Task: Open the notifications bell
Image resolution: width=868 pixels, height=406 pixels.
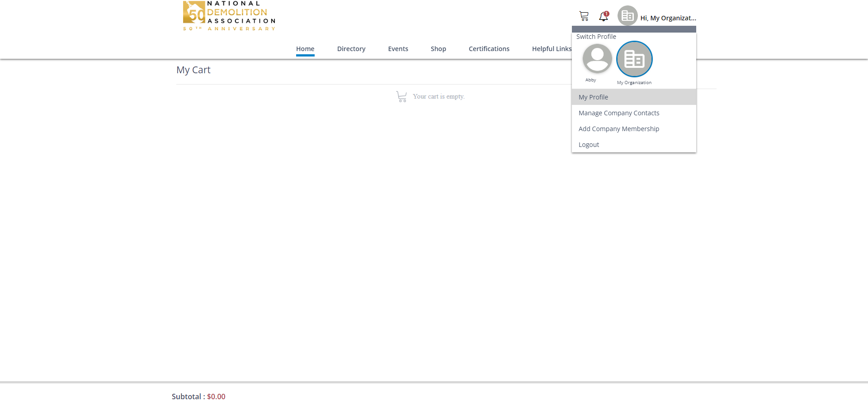Action: pos(604,17)
